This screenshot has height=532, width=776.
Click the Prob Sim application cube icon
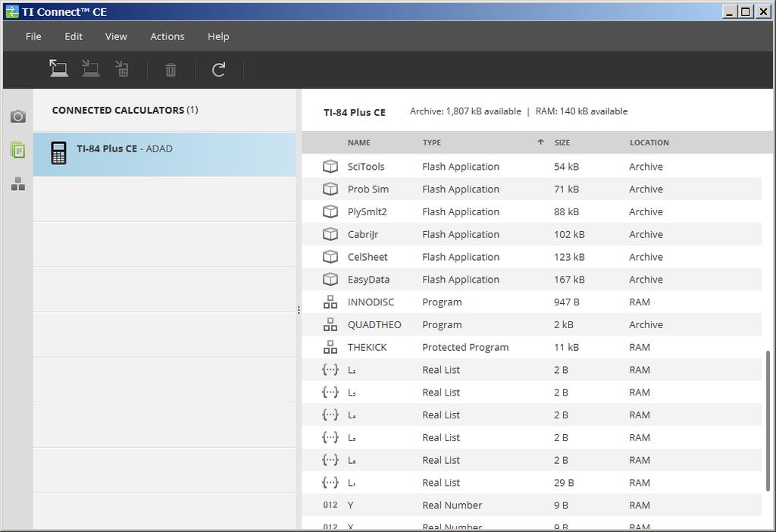[330, 189]
